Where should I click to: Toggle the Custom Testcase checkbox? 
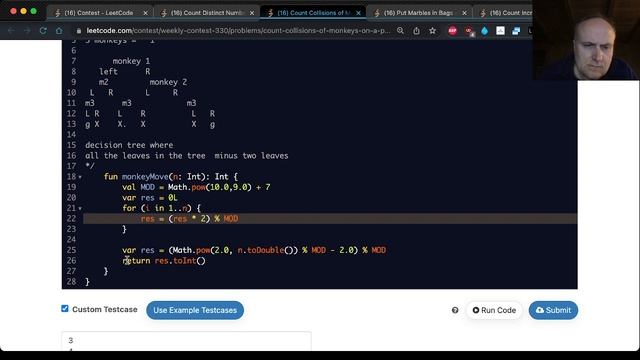[x=65, y=309]
